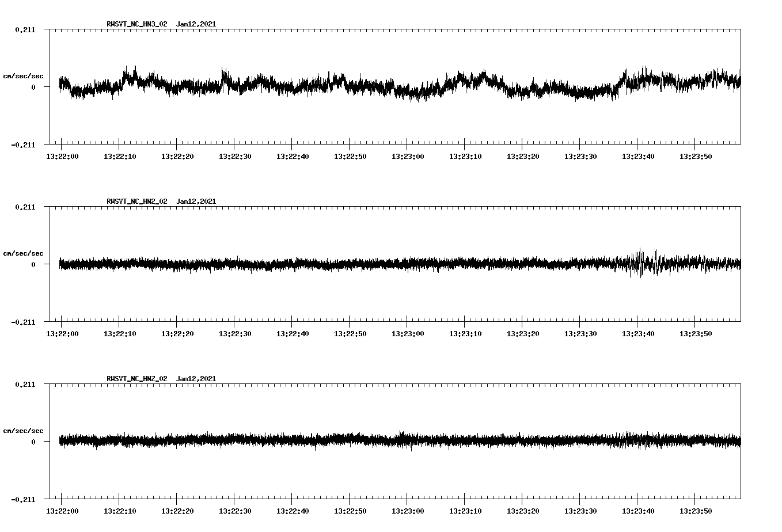Click the cm/sec/sec label on middle plot
This screenshot has height=532, width=782.
pos(24,253)
